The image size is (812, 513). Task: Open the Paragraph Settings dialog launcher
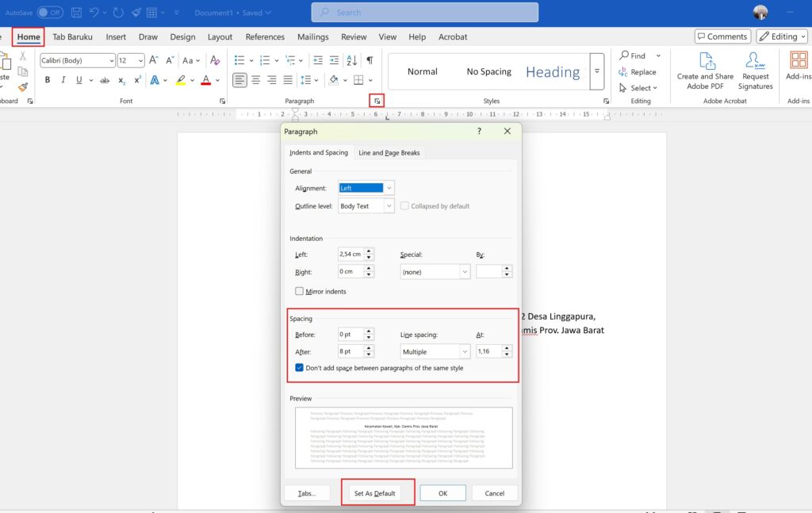pos(377,101)
